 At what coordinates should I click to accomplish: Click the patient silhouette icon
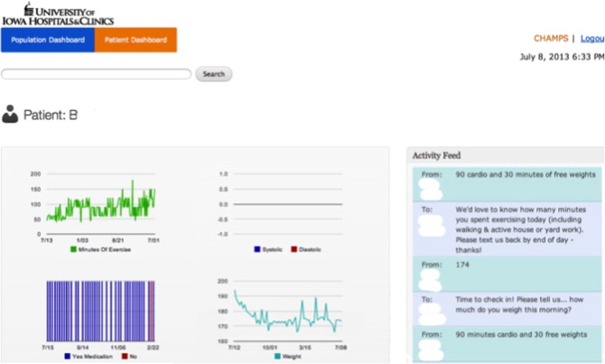tap(10, 115)
